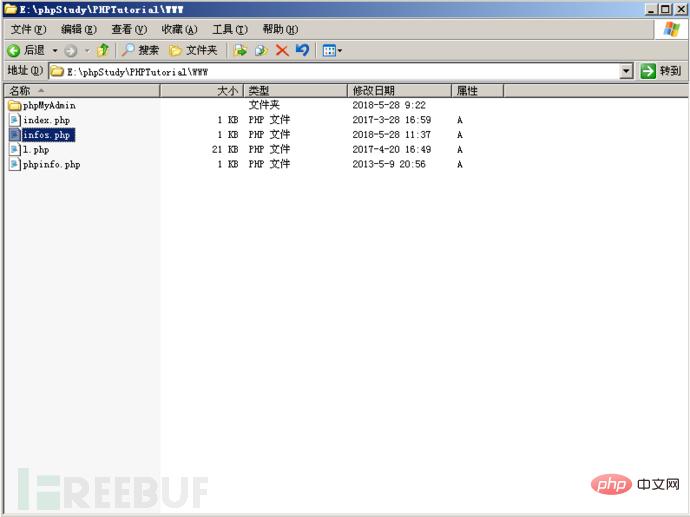Open the Favorites (收藏) menu
This screenshot has width=690, height=517.
coord(179,29)
